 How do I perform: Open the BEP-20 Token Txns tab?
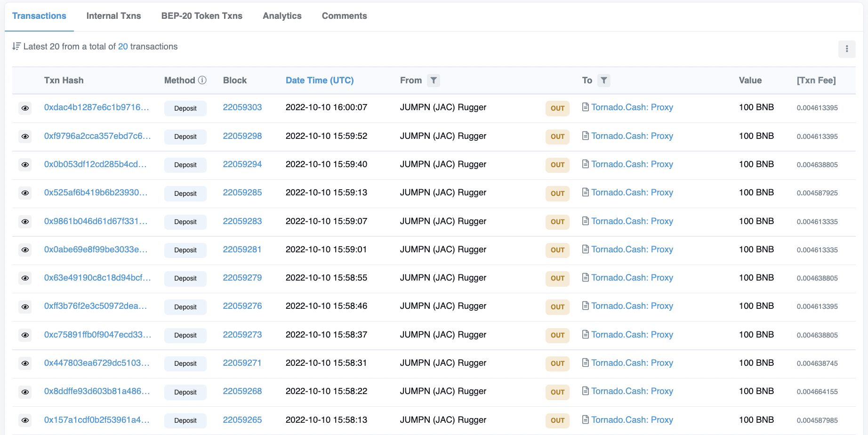pyautogui.click(x=202, y=16)
